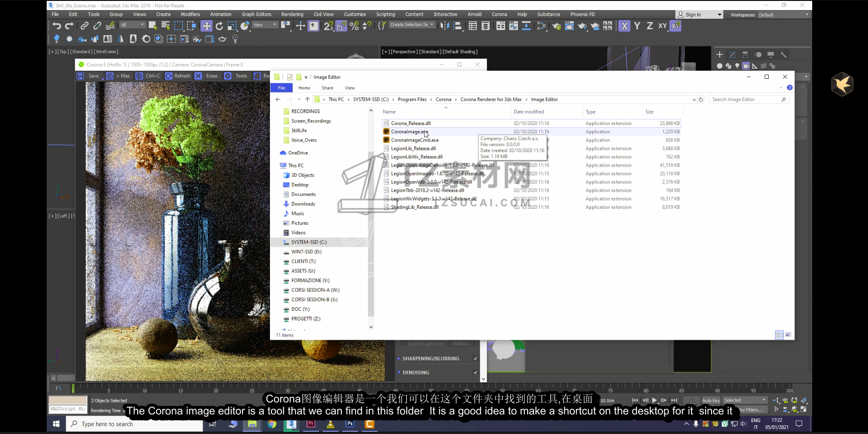Toggle the 2.5D Snaps button
The width and height of the screenshot is (868, 434).
click(329, 26)
